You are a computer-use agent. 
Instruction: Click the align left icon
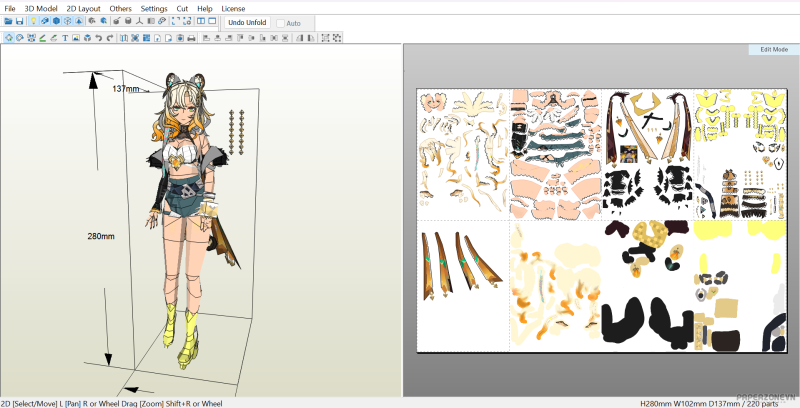tap(206, 38)
